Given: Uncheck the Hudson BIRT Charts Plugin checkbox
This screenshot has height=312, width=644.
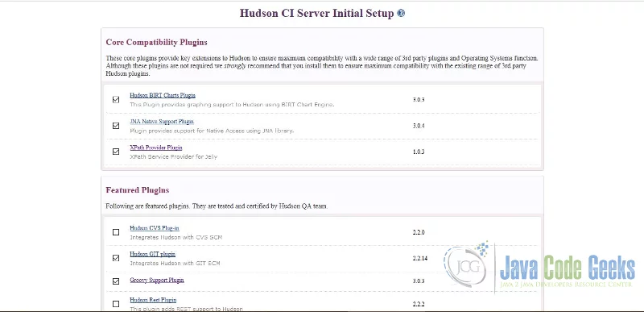Looking at the screenshot, I should coord(116,99).
